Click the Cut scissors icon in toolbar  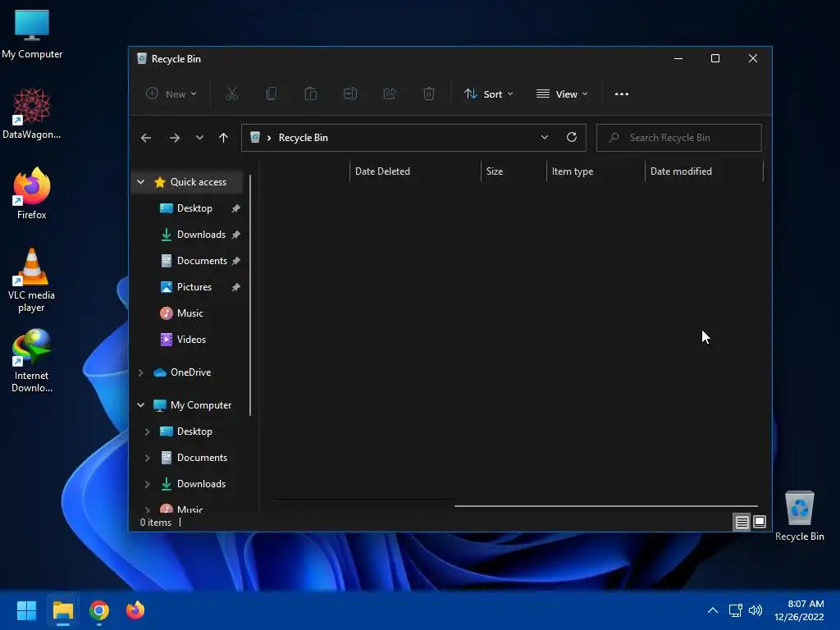pos(231,94)
